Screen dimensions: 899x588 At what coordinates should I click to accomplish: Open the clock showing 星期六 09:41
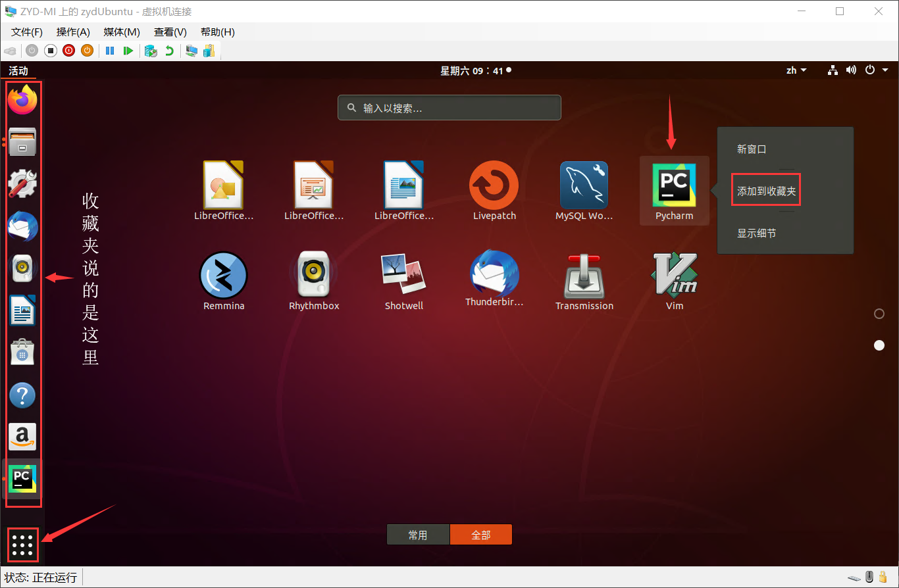click(x=476, y=70)
